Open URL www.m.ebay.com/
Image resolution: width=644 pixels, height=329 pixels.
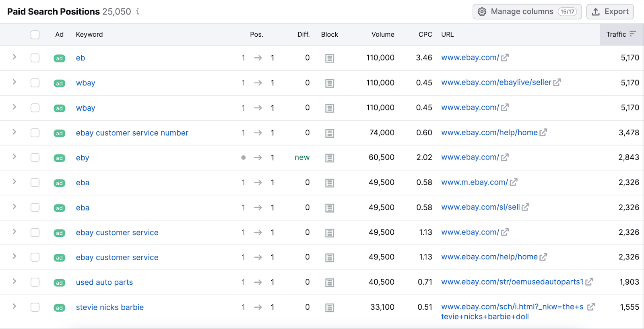[475, 182]
